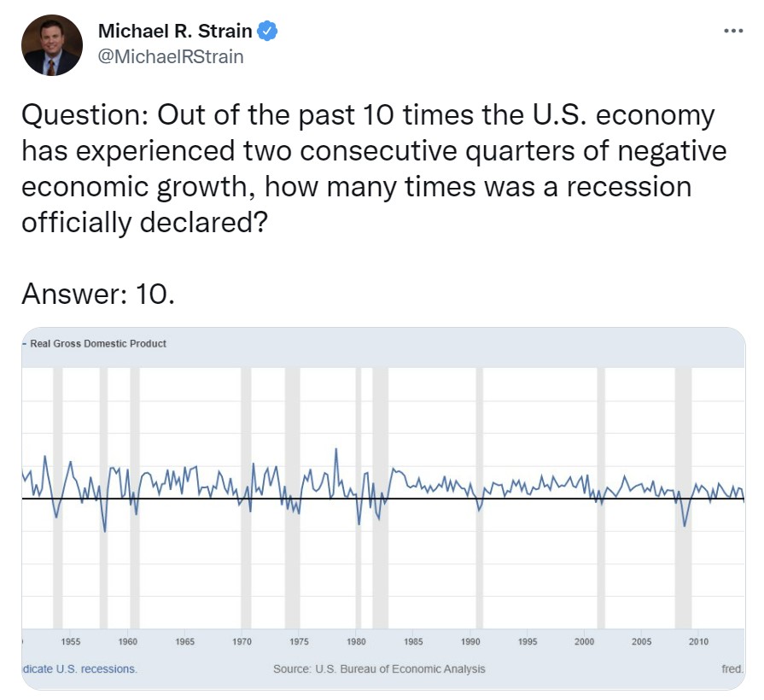Click the Michael R. Strain display name
Screen dimensions: 764x700
click(175, 31)
